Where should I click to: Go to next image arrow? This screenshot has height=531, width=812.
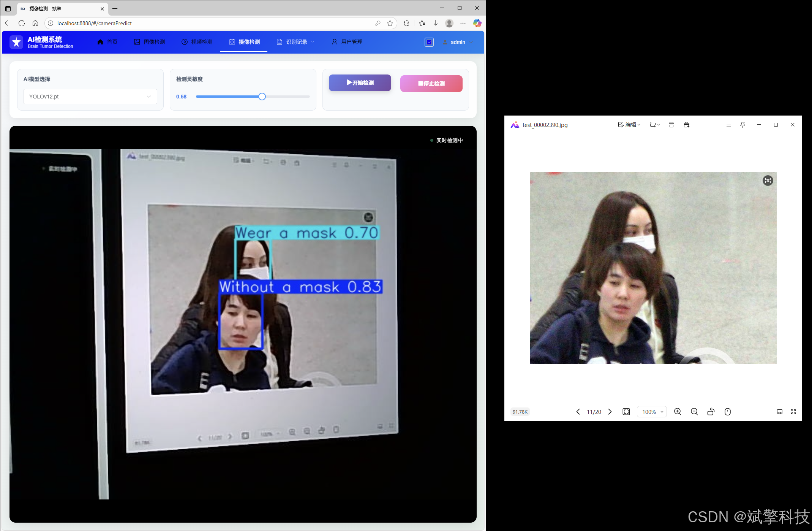click(610, 412)
